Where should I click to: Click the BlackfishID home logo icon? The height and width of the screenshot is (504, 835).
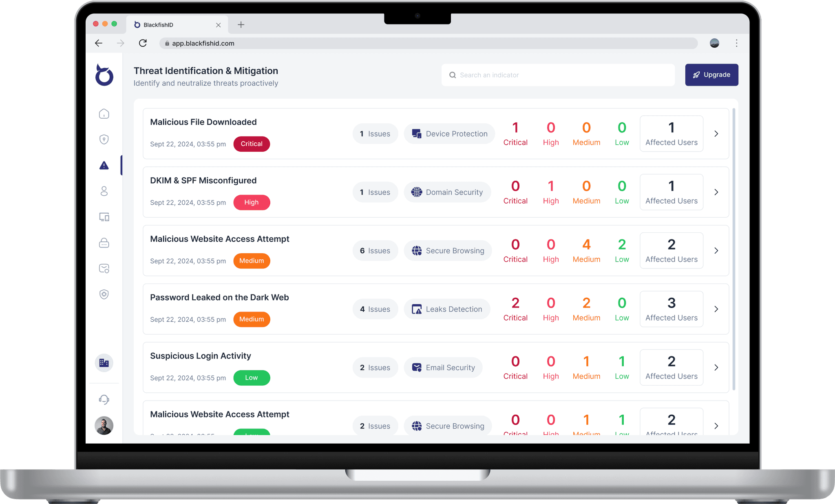104,75
